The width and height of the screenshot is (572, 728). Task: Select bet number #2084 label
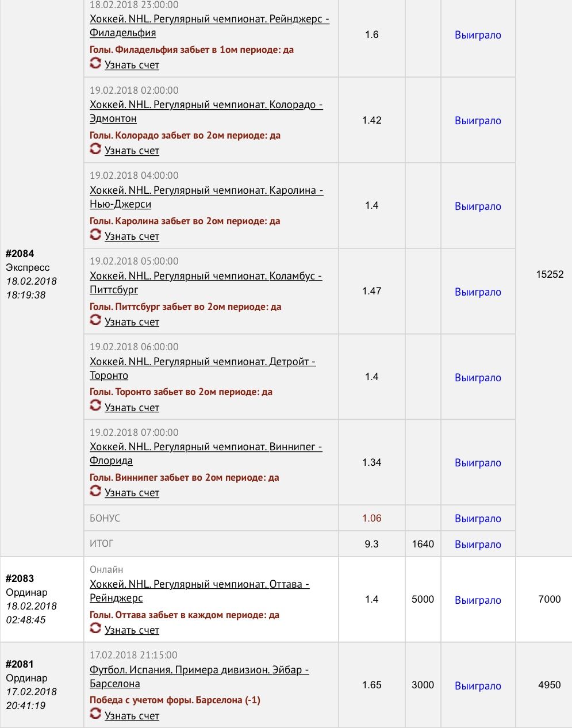20,254
